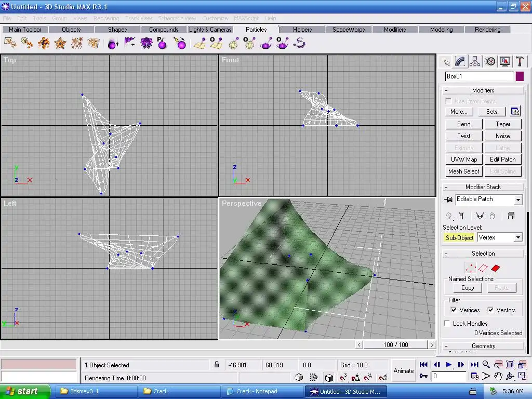Select the PArray box-shaped particle icon
The image size is (532, 399).
pos(94,43)
